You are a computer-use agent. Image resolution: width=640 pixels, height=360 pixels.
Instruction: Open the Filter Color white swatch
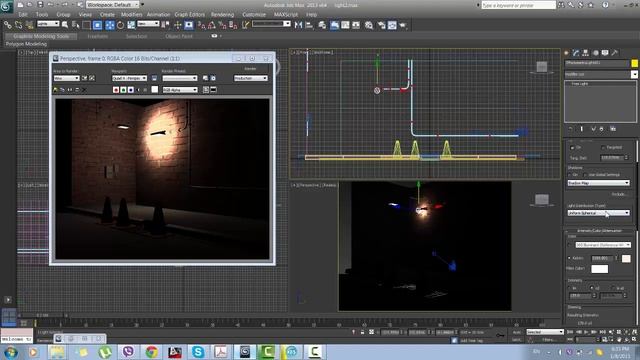click(600, 269)
